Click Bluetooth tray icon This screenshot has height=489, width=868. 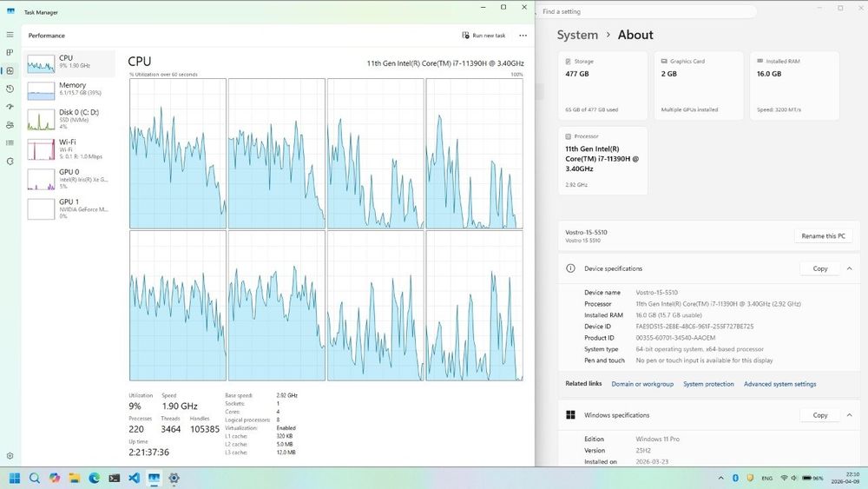[x=736, y=478]
